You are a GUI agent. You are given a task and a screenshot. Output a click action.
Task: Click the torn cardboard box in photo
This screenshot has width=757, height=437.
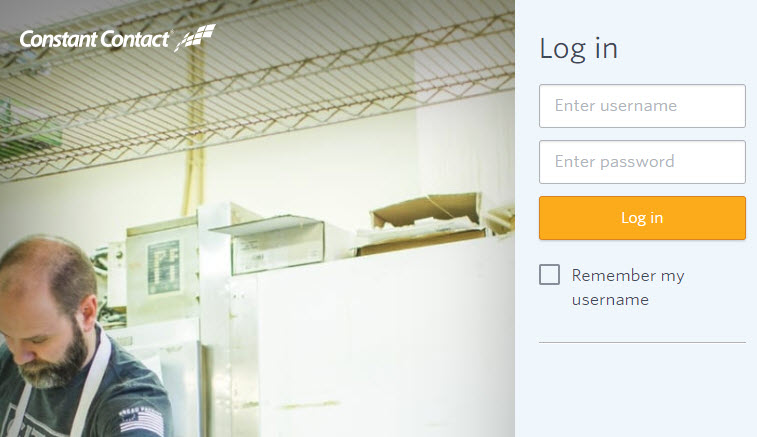coord(425,223)
